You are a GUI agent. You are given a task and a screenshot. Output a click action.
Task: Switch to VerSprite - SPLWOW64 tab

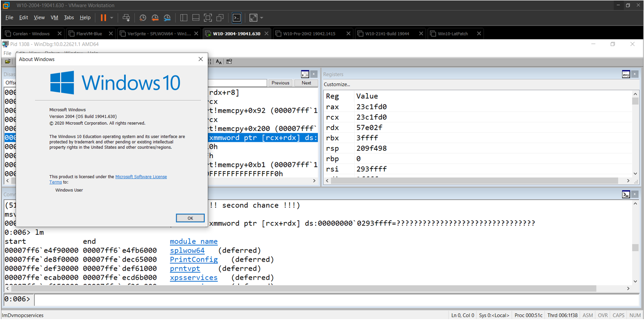point(159,33)
